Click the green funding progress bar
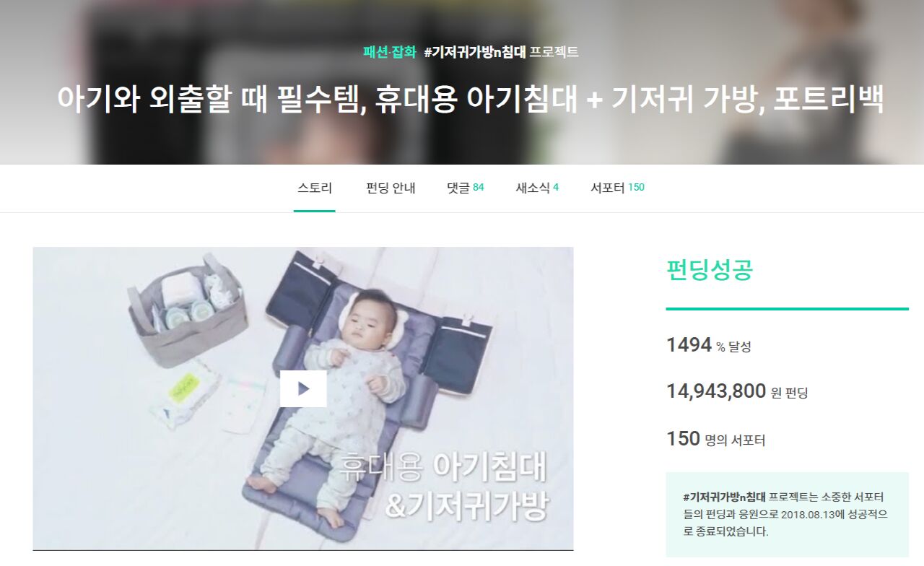Viewport: 924px width, 566px height. (x=787, y=309)
